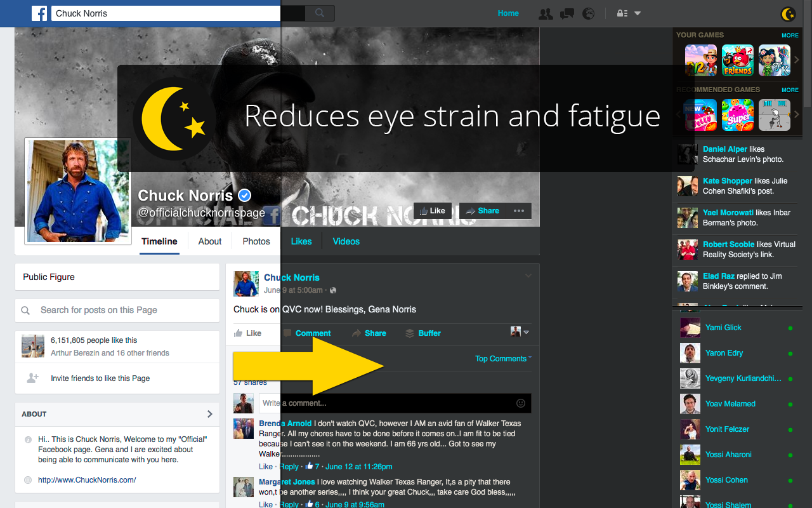This screenshot has height=508, width=812.
Task: Open the post options chevron on Chuck Norris post
Action: click(528, 276)
